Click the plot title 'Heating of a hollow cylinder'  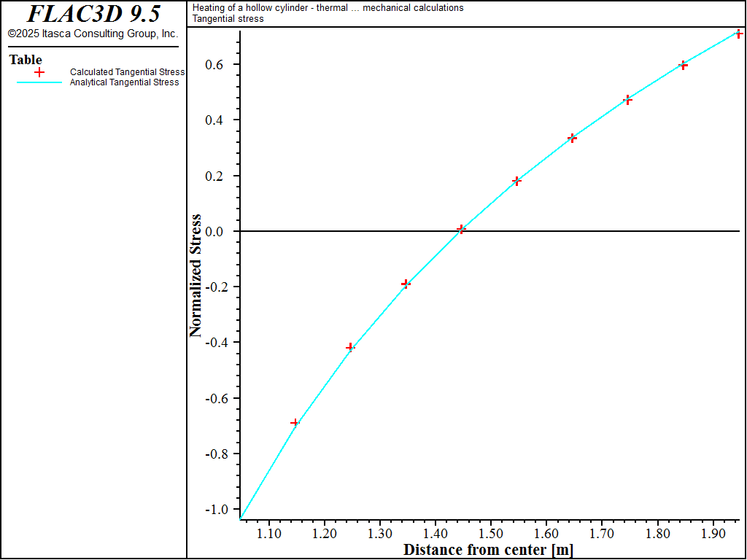[x=328, y=8]
